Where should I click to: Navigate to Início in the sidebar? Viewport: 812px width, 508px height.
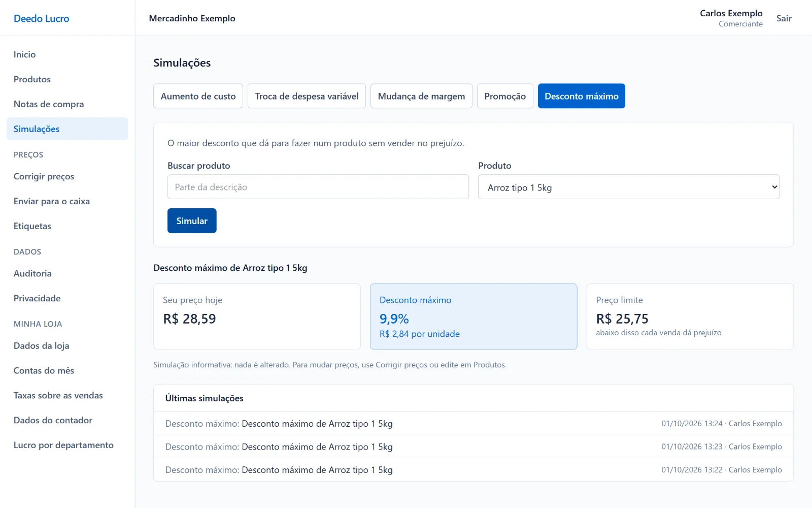point(67,54)
